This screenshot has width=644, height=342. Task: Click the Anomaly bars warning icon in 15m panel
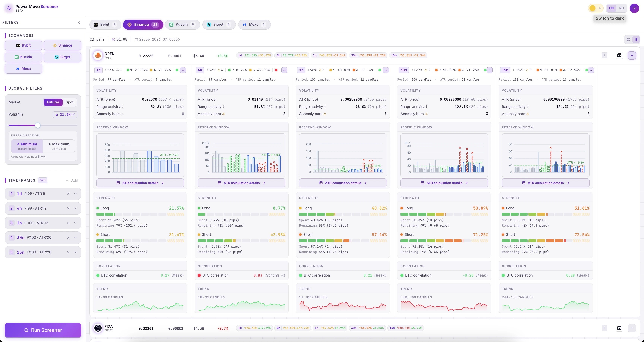[528, 114]
